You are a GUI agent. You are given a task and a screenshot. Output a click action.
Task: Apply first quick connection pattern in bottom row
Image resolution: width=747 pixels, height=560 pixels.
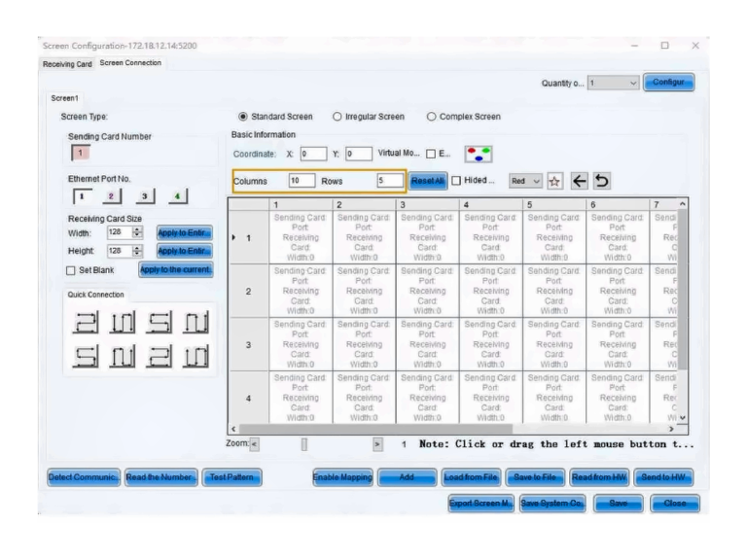tap(86, 357)
